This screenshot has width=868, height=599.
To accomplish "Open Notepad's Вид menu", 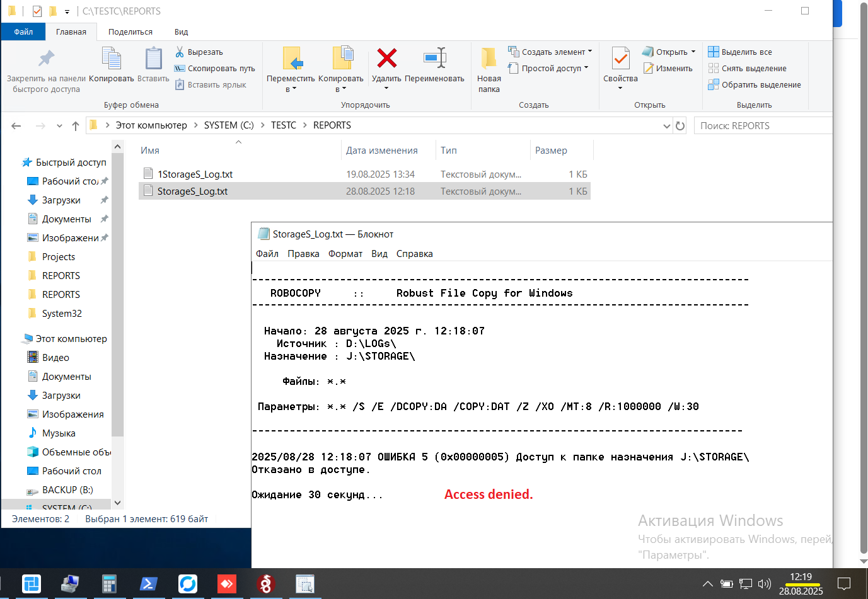I will (379, 254).
